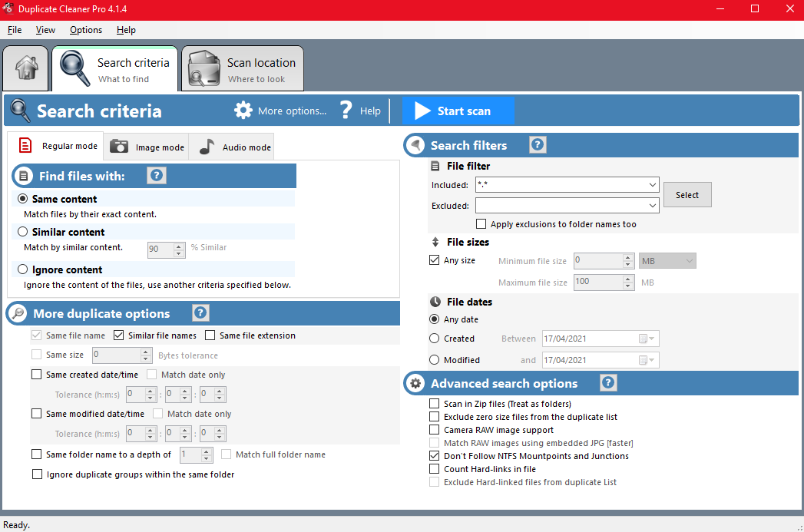Check Exclude zero size files option

(435, 417)
